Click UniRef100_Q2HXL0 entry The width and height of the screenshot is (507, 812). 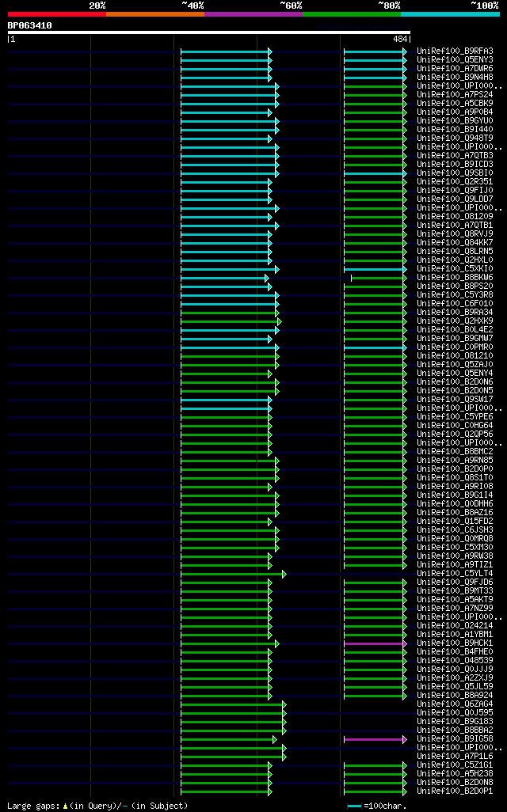pyautogui.click(x=456, y=260)
